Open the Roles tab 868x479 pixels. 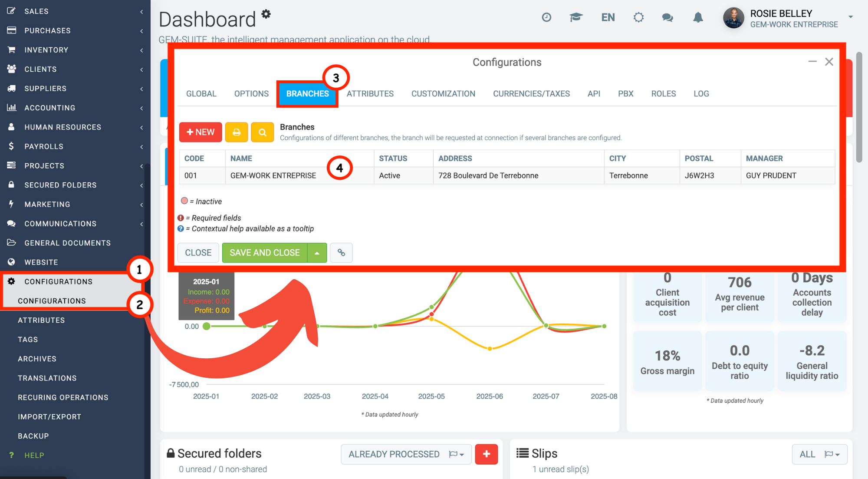[x=663, y=93]
